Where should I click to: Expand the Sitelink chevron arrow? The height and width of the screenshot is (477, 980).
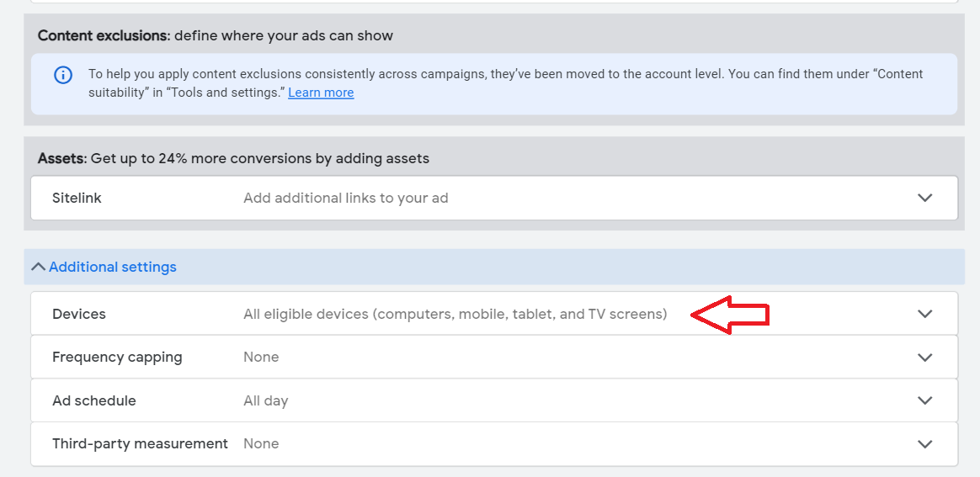924,198
